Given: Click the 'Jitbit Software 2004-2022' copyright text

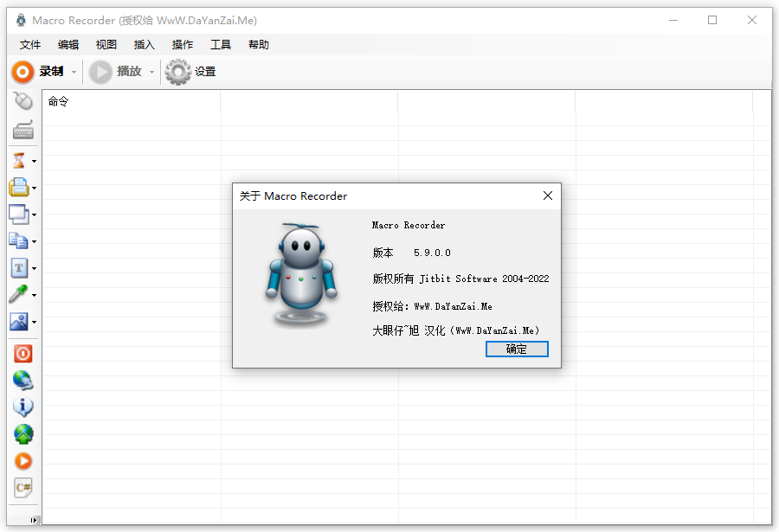Looking at the screenshot, I should pos(485,279).
